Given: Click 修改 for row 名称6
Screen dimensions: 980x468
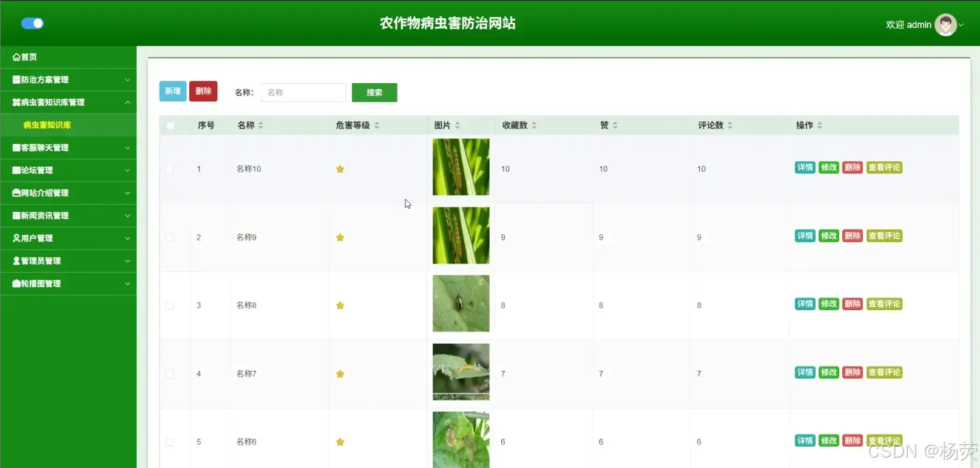Looking at the screenshot, I should [829, 441].
